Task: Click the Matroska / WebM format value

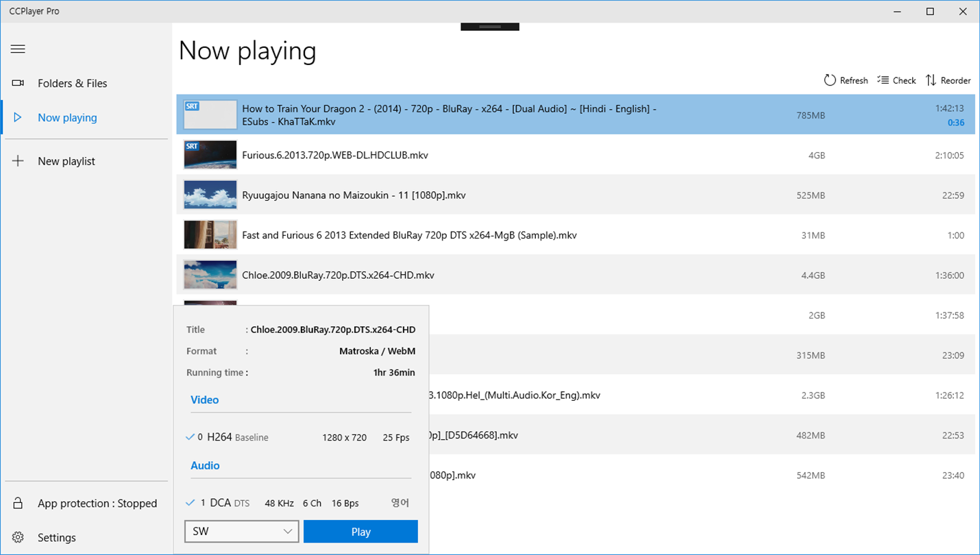Action: pyautogui.click(x=377, y=351)
